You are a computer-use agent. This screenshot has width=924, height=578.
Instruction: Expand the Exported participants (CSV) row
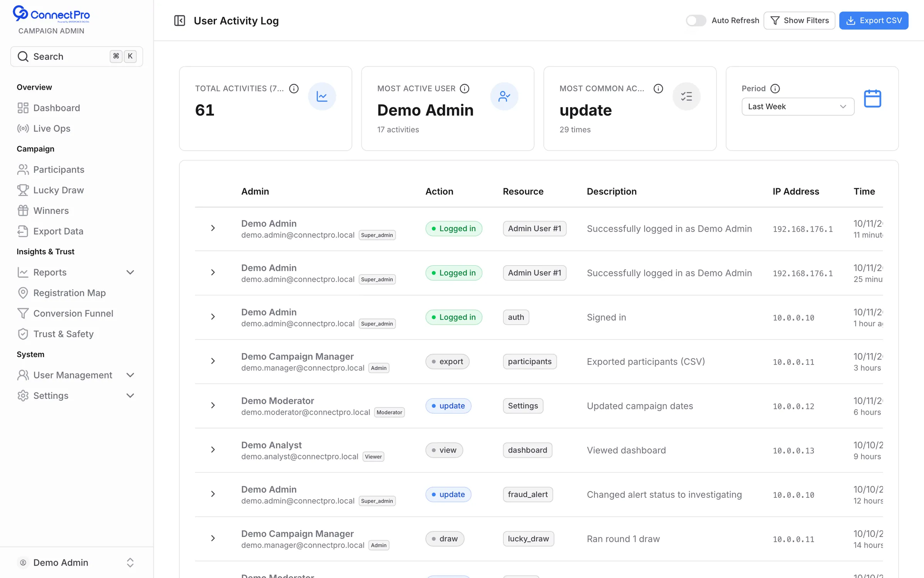(x=213, y=361)
